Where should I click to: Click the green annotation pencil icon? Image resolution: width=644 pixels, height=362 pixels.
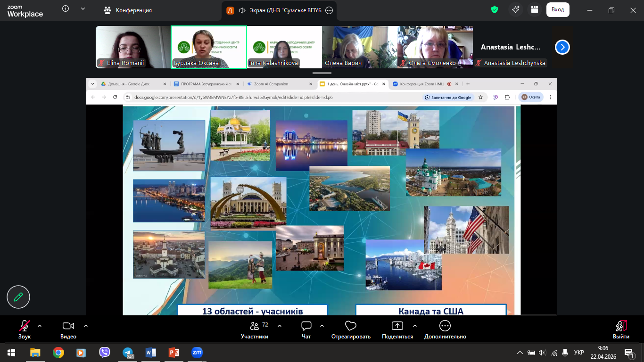(18, 296)
